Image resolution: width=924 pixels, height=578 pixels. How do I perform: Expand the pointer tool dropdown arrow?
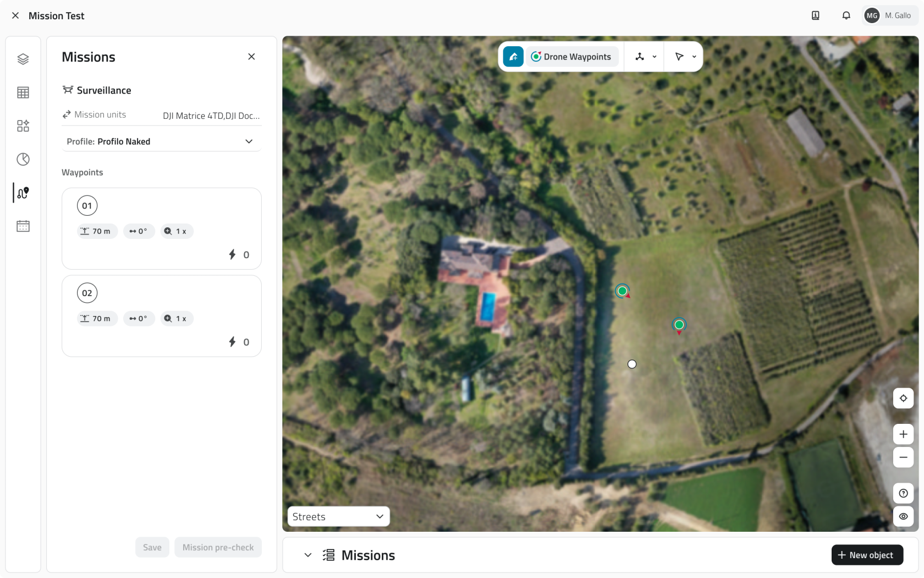pos(694,57)
